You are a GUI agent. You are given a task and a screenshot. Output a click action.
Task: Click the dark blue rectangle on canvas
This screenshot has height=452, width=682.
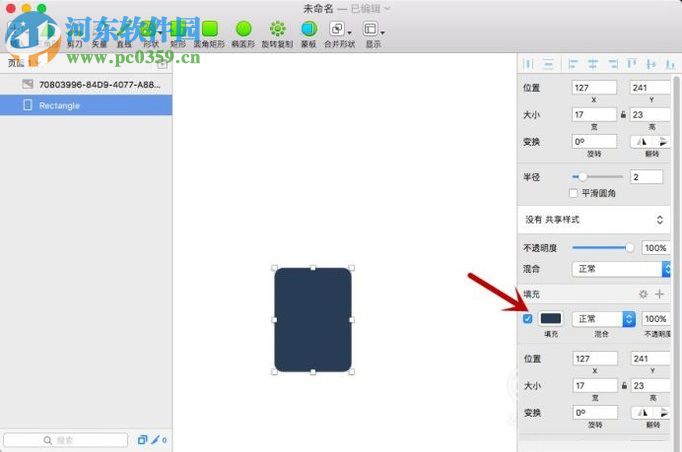coord(313,320)
